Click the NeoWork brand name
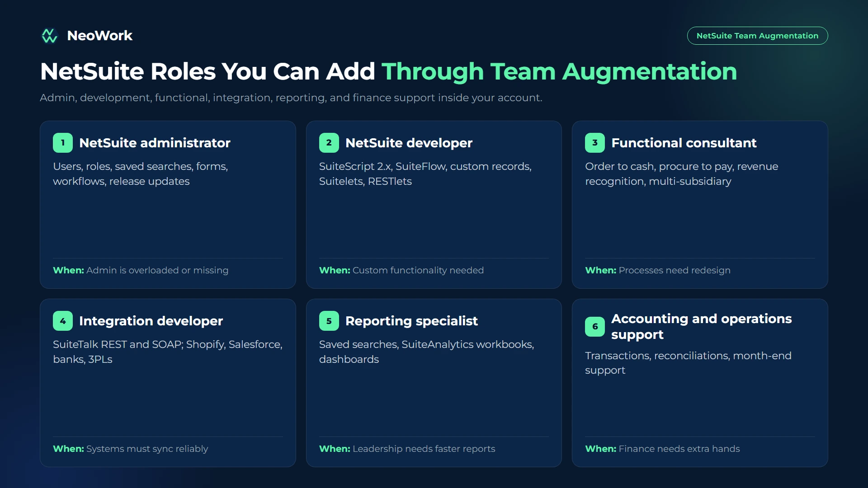The width and height of the screenshot is (868, 488). 99,36
